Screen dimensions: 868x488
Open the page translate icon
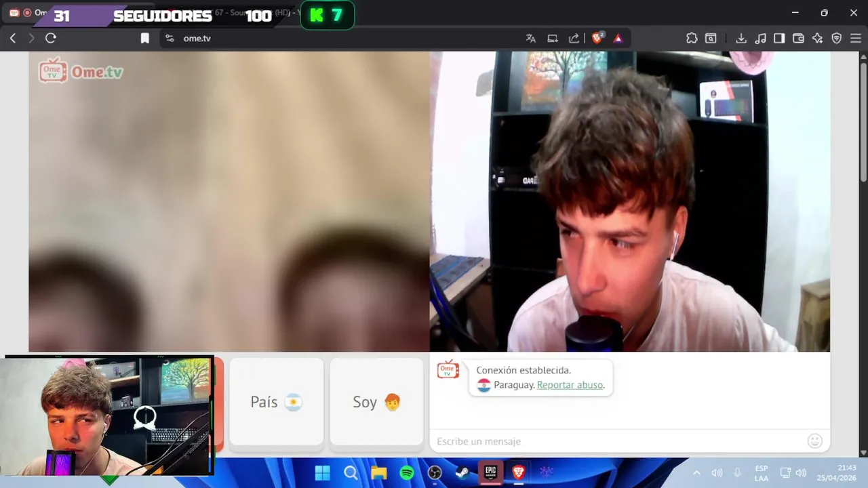531,39
